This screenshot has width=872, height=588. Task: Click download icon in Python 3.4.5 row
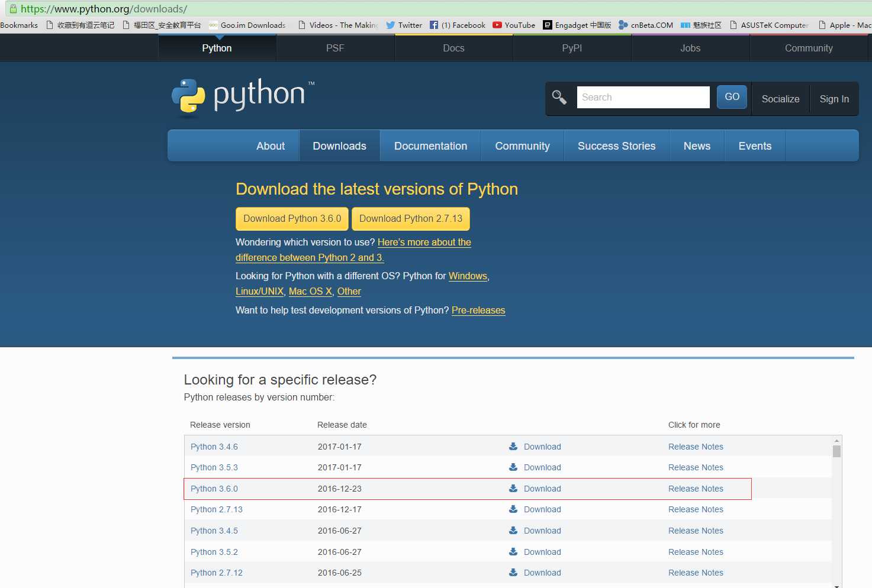click(513, 531)
